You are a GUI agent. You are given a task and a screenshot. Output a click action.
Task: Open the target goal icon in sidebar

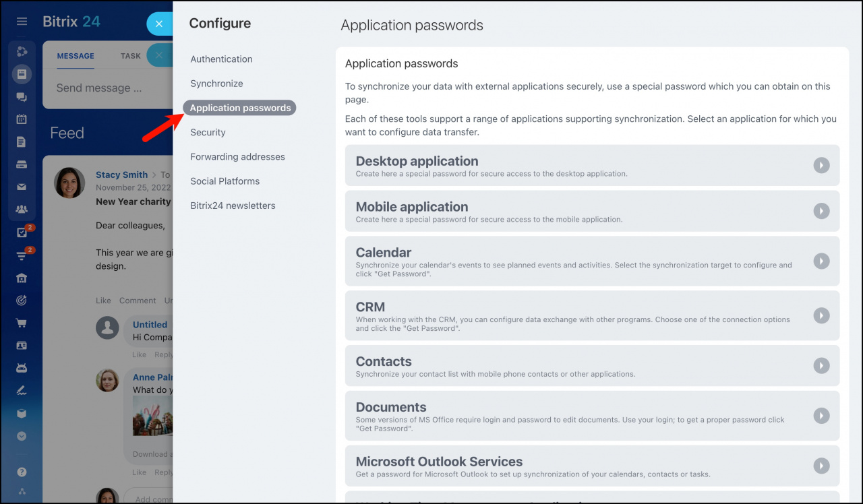[22, 301]
